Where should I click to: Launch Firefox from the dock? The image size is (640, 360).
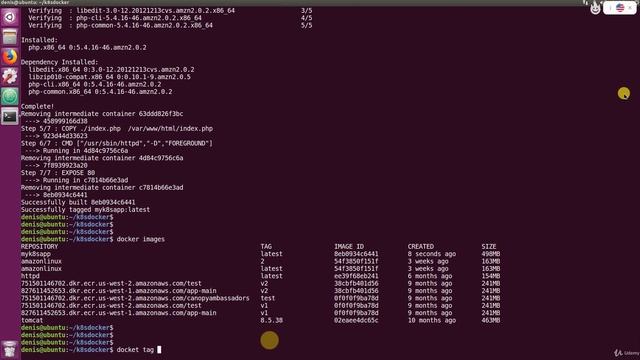[x=9, y=57]
